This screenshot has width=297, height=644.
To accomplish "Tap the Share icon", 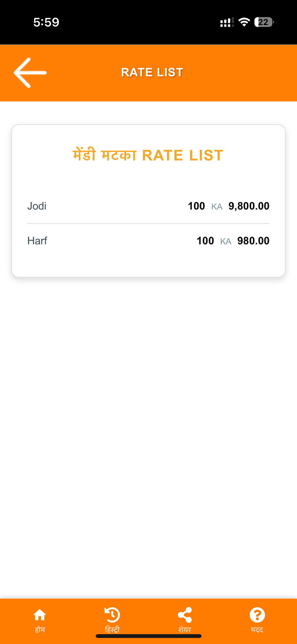I will (185, 615).
